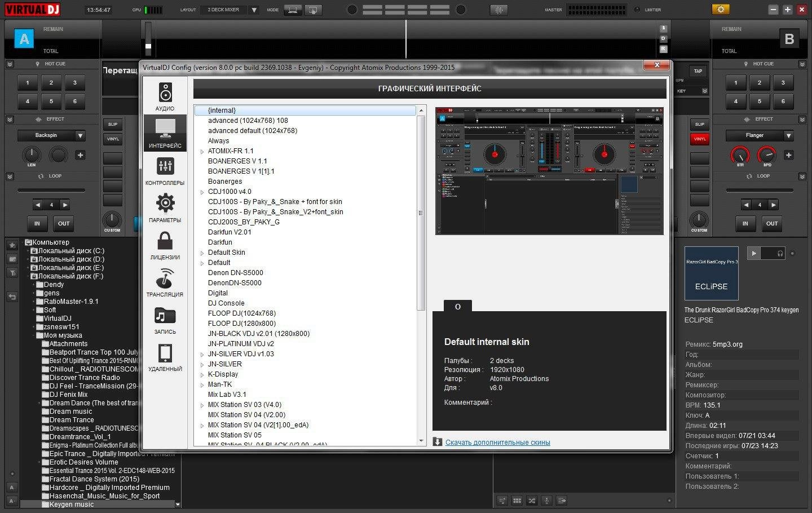Click the download arrow icon beside skins link
This screenshot has width=812, height=513.
click(x=438, y=442)
